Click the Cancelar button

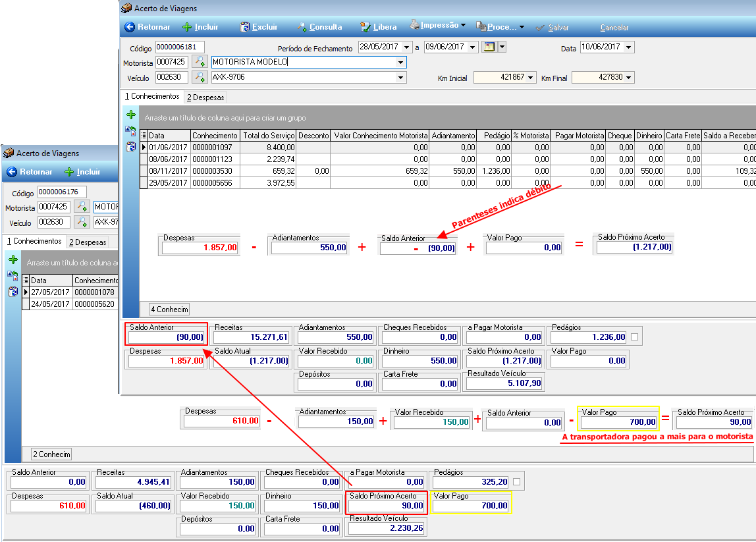[614, 28]
